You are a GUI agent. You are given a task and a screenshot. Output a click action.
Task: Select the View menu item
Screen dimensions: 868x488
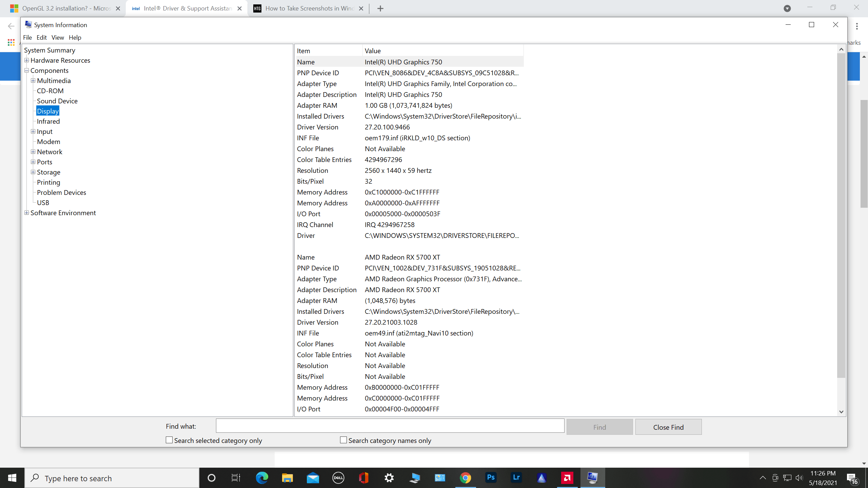tap(57, 38)
